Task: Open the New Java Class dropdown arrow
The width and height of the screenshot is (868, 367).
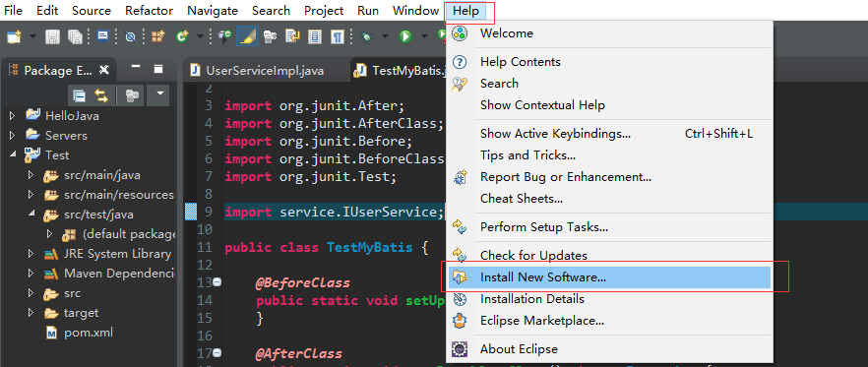Action: coord(200,37)
